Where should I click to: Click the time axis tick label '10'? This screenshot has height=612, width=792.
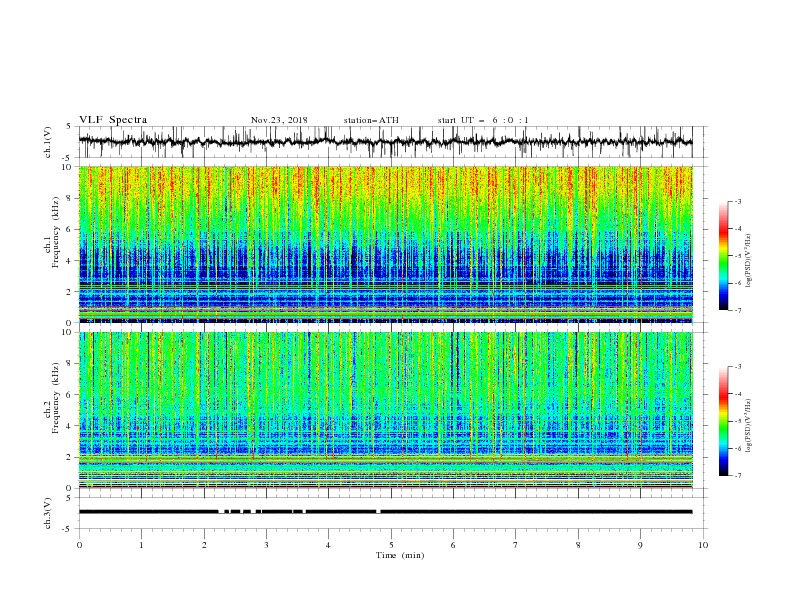[703, 545]
